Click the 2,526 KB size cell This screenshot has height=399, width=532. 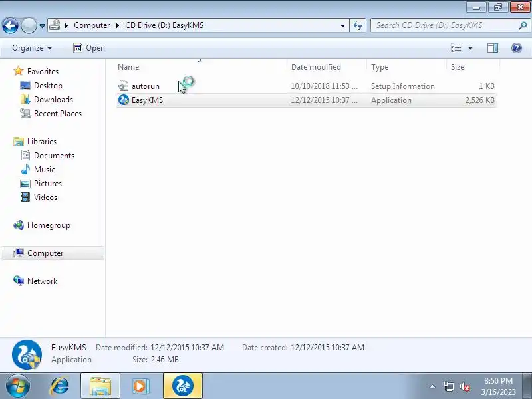tap(479, 101)
